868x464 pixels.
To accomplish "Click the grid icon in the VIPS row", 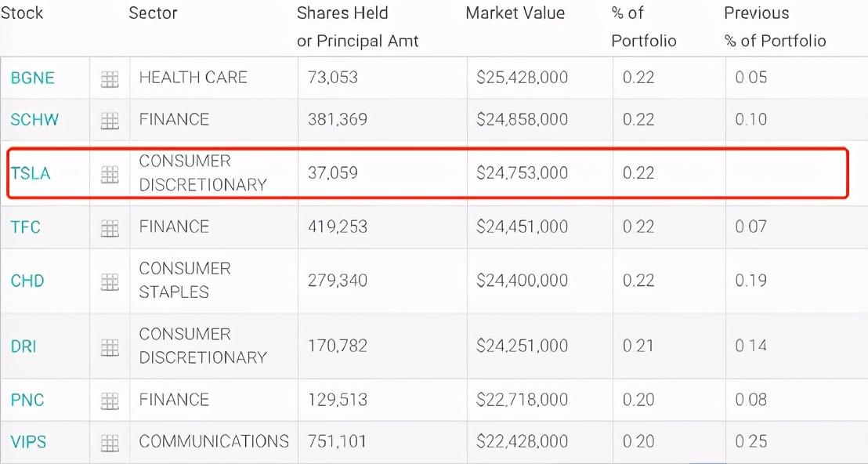I will [x=110, y=442].
